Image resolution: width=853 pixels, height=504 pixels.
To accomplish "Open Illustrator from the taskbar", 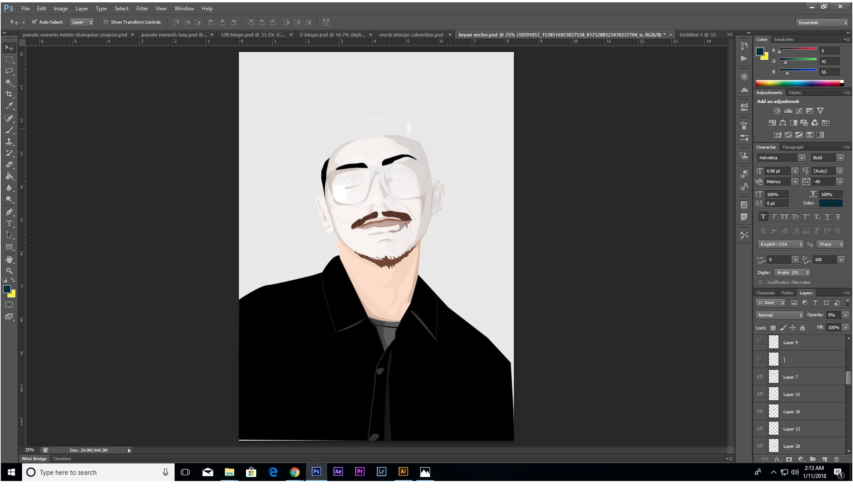I will coord(403,472).
